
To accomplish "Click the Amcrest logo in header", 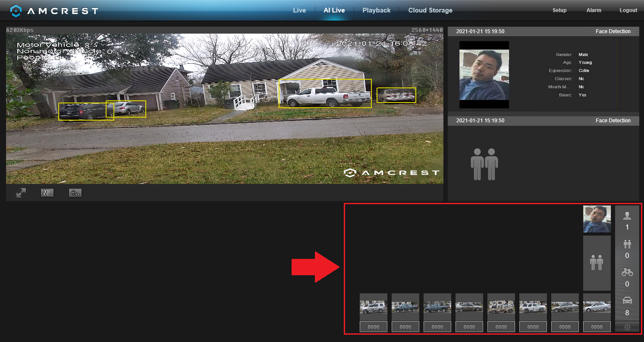I will [54, 11].
